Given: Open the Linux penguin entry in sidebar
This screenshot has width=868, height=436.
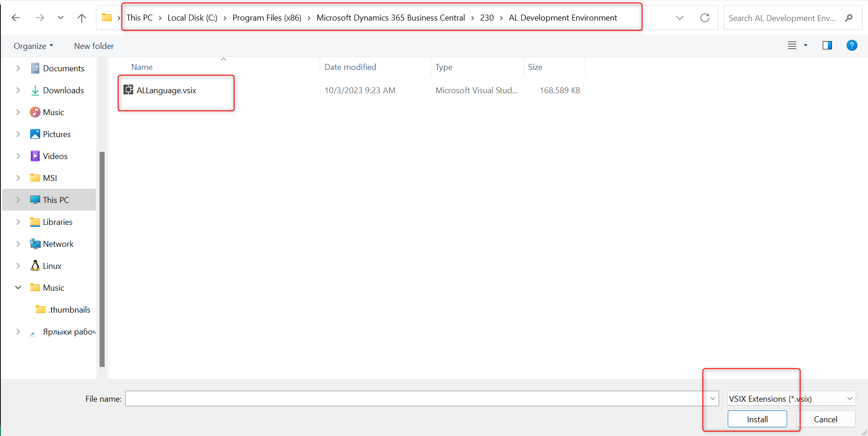Looking at the screenshot, I should coord(52,266).
